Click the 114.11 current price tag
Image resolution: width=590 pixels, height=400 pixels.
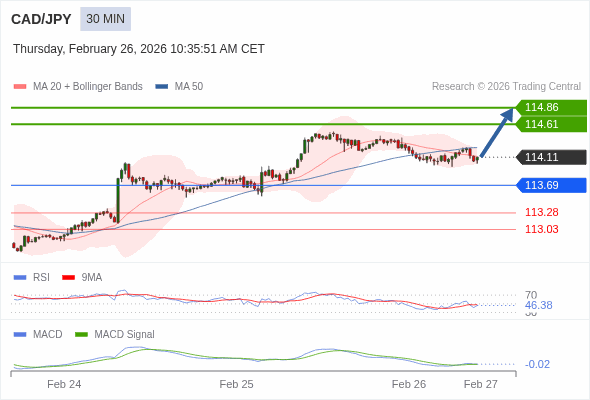coord(551,157)
